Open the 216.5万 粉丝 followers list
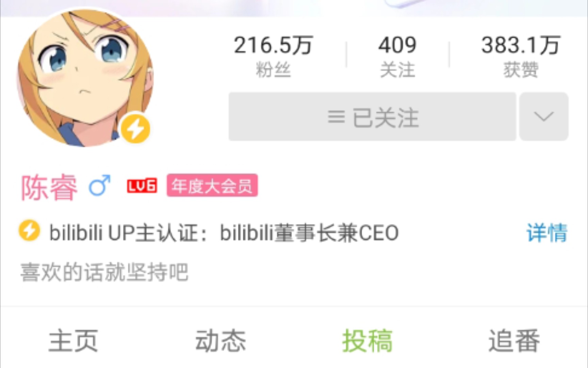 click(273, 56)
